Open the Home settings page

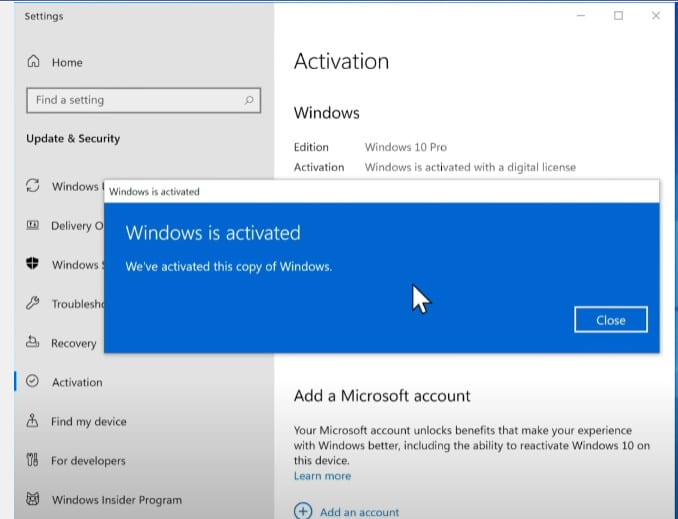(67, 62)
